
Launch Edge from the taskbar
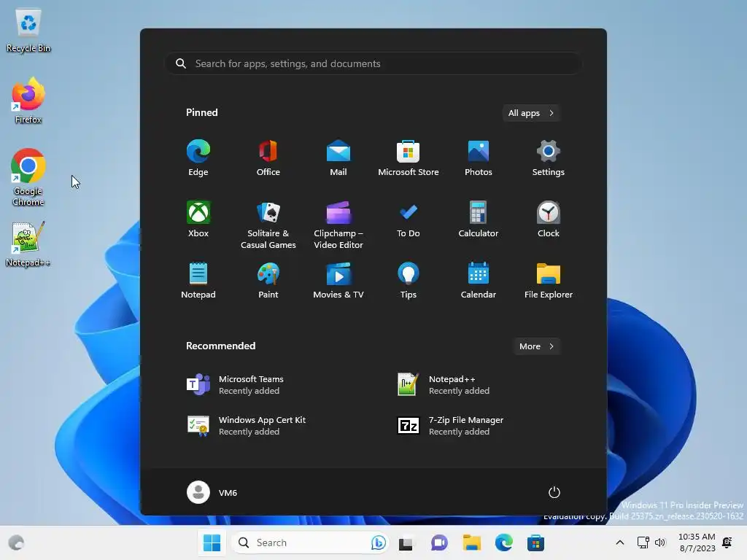[x=503, y=542]
